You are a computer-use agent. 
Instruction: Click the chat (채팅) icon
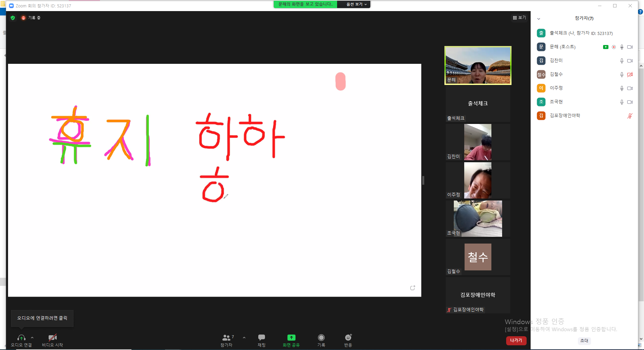[262, 337]
